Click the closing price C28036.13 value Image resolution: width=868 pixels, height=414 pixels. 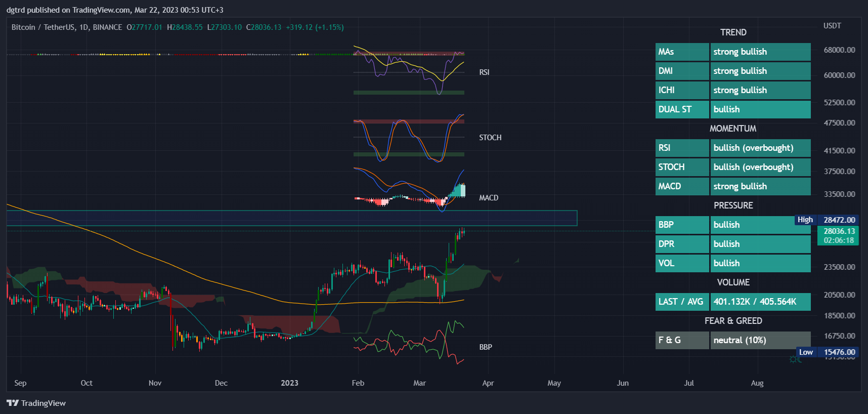(264, 27)
